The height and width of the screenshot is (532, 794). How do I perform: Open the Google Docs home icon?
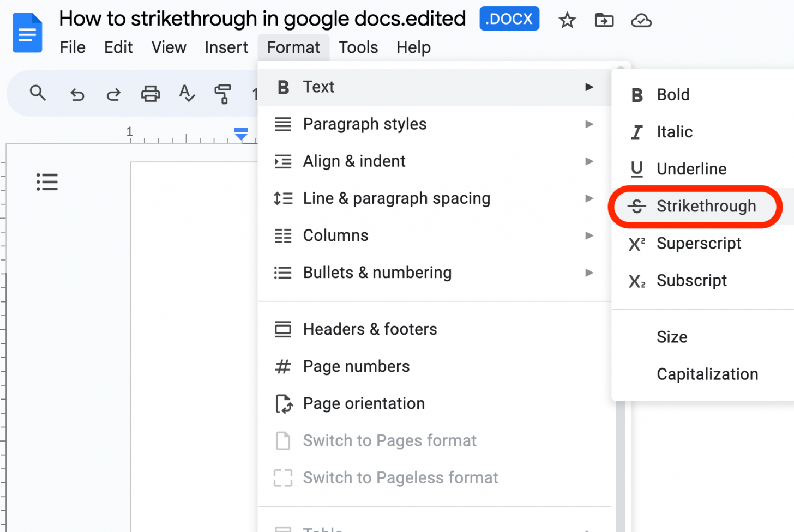coord(27,33)
